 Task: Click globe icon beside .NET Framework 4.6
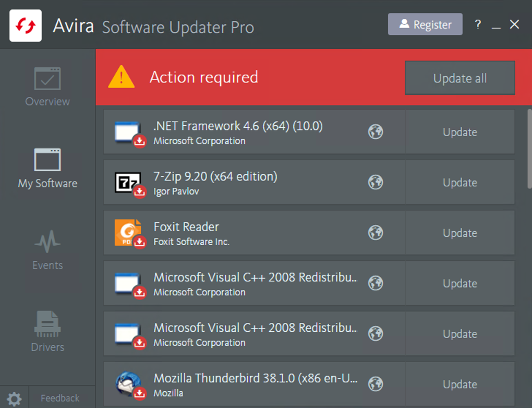(376, 132)
